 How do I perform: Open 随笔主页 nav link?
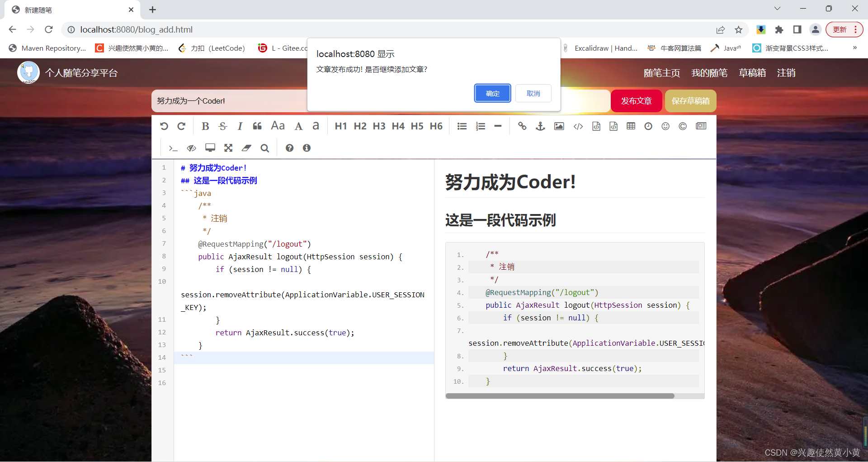(x=662, y=73)
